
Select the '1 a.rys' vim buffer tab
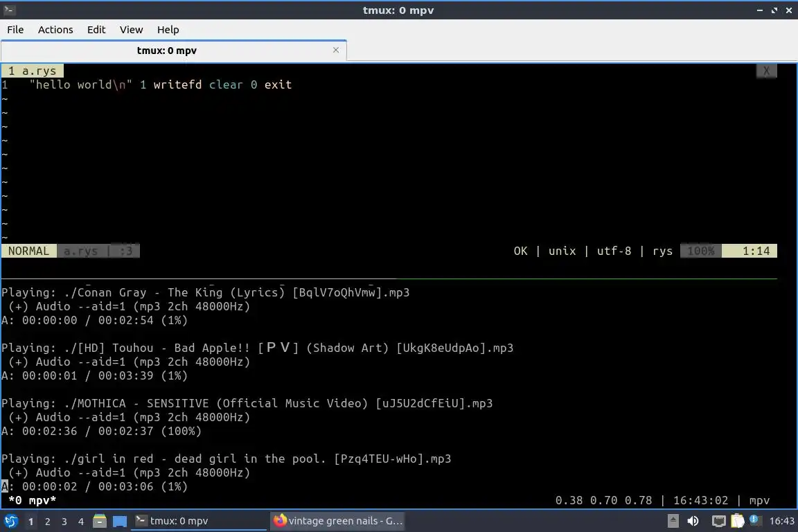coord(33,71)
